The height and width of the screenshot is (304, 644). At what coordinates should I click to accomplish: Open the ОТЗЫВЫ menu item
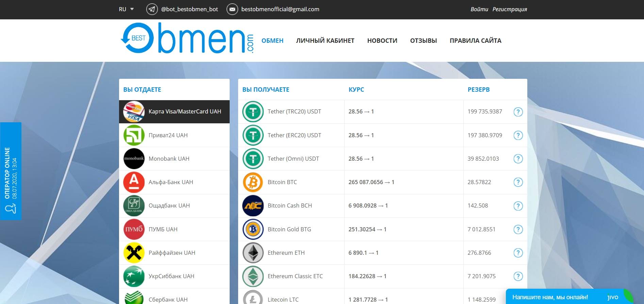pyautogui.click(x=424, y=41)
